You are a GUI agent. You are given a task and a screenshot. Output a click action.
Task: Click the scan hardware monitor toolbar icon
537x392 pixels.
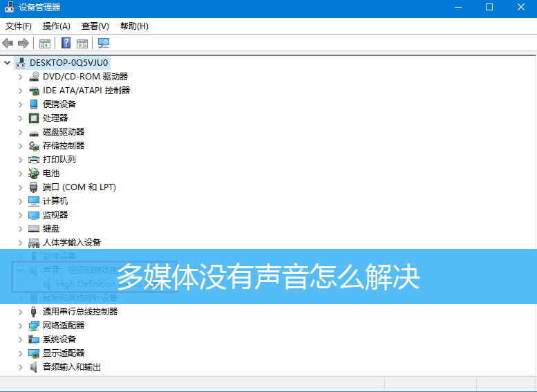pos(104,44)
